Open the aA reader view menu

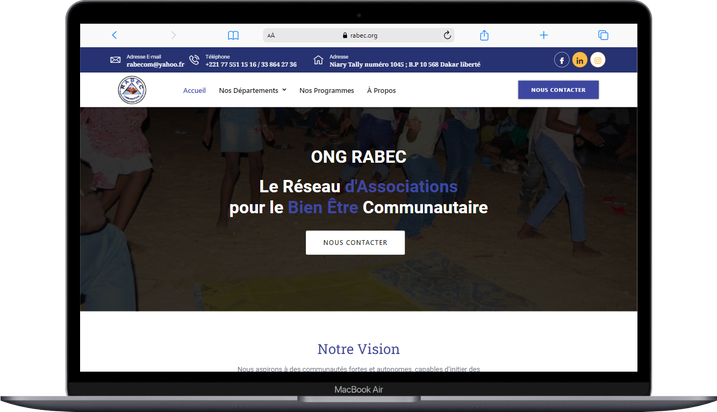[x=271, y=35]
